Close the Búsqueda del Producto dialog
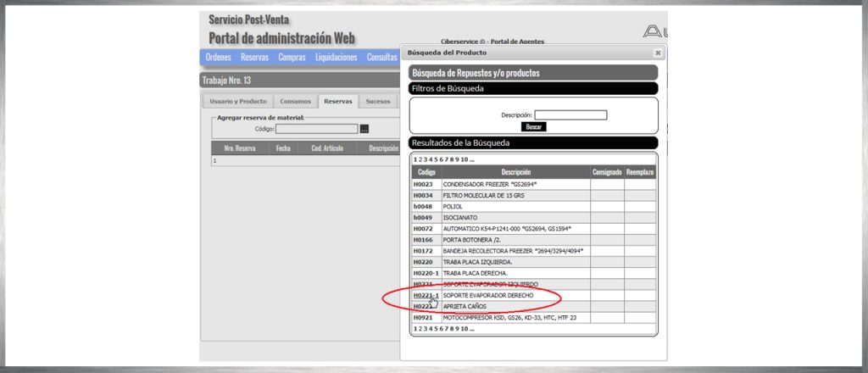This screenshot has width=868, height=373. pyautogui.click(x=658, y=53)
